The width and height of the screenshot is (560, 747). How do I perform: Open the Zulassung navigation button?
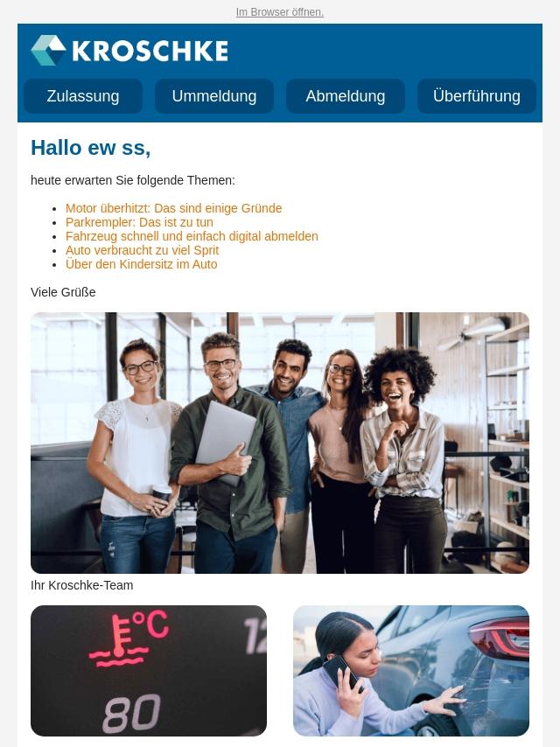coord(83,96)
